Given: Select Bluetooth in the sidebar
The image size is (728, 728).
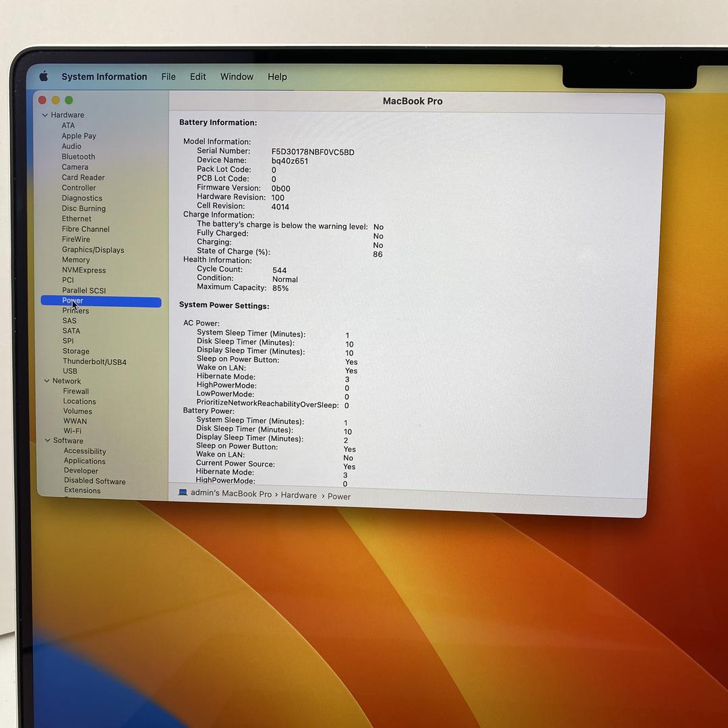Looking at the screenshot, I should [78, 156].
